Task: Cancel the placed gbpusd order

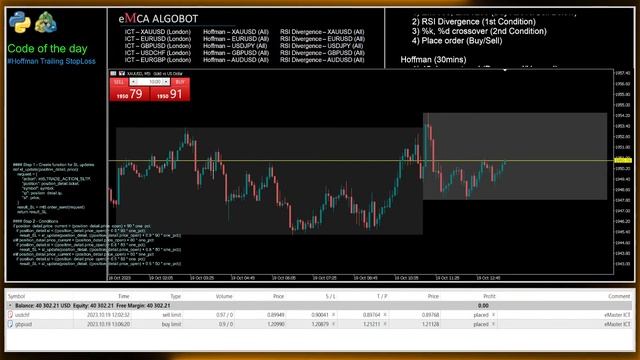Action: click(x=493, y=324)
